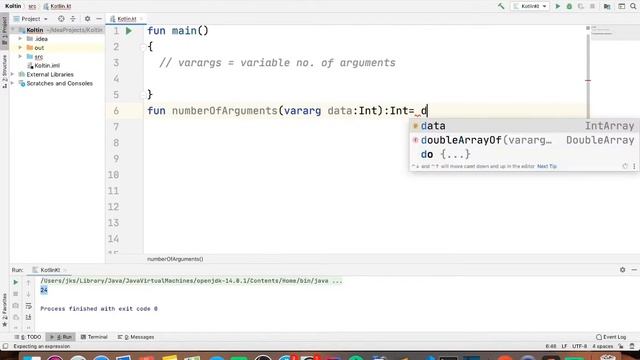Click the code analysis indicator above the editor scrollbar

click(x=588, y=28)
